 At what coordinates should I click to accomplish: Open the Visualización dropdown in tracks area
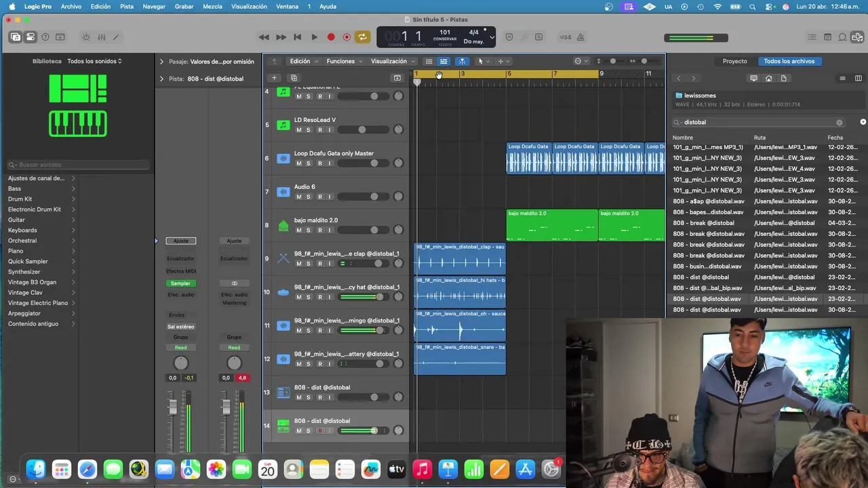pos(393,61)
